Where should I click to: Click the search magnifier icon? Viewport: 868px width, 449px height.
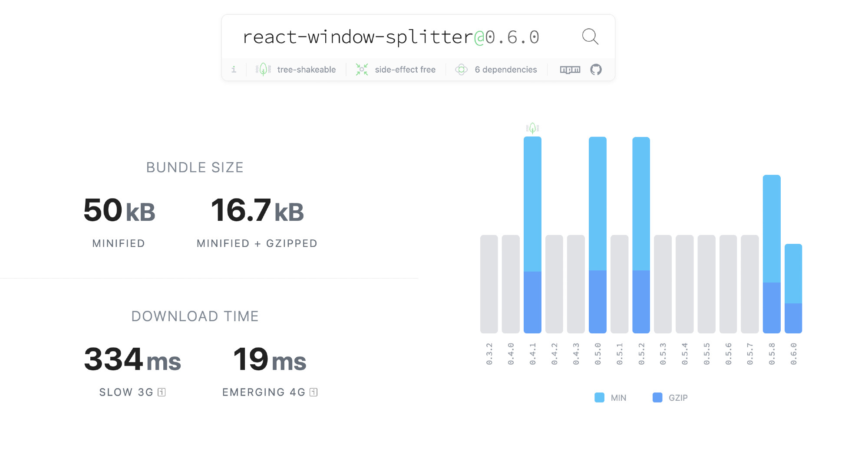[x=590, y=37]
